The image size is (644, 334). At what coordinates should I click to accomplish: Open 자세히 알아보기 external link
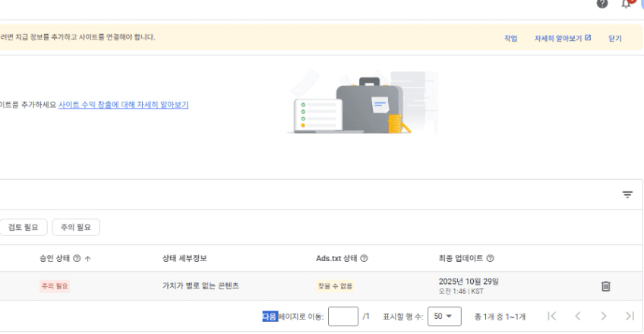563,38
